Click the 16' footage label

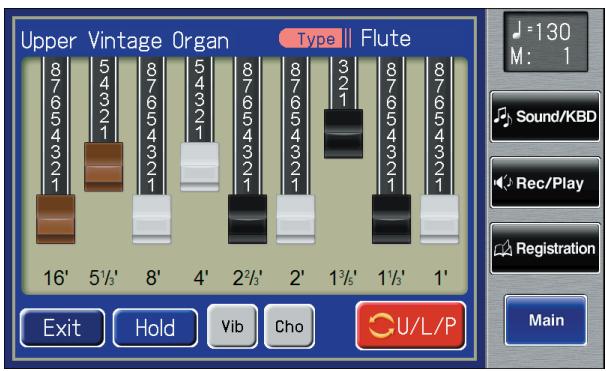56,278
